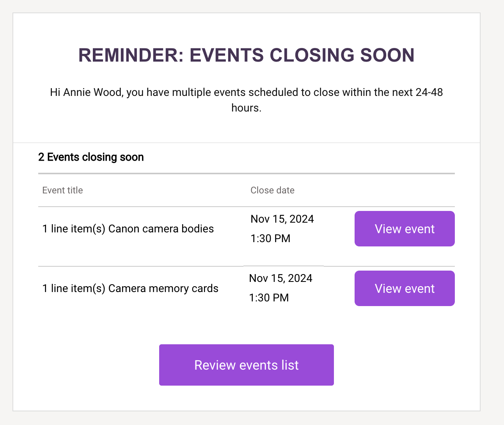Click the 'Close date' column header
504x425 pixels.
point(272,190)
